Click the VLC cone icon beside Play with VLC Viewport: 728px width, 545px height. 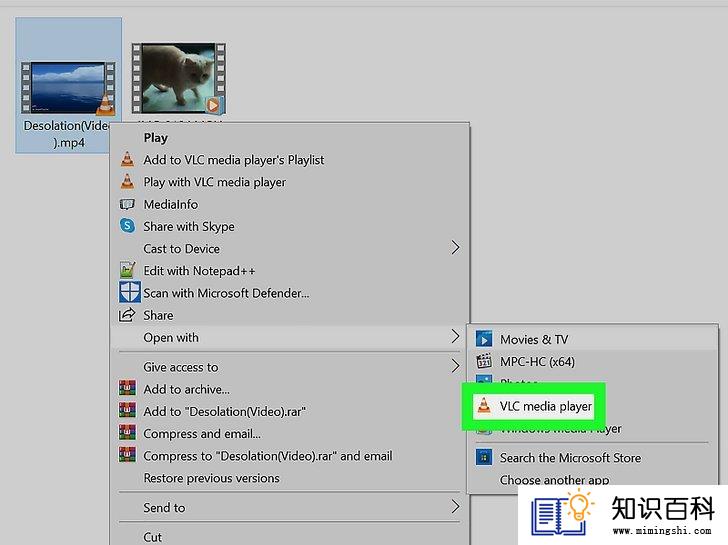(x=127, y=182)
